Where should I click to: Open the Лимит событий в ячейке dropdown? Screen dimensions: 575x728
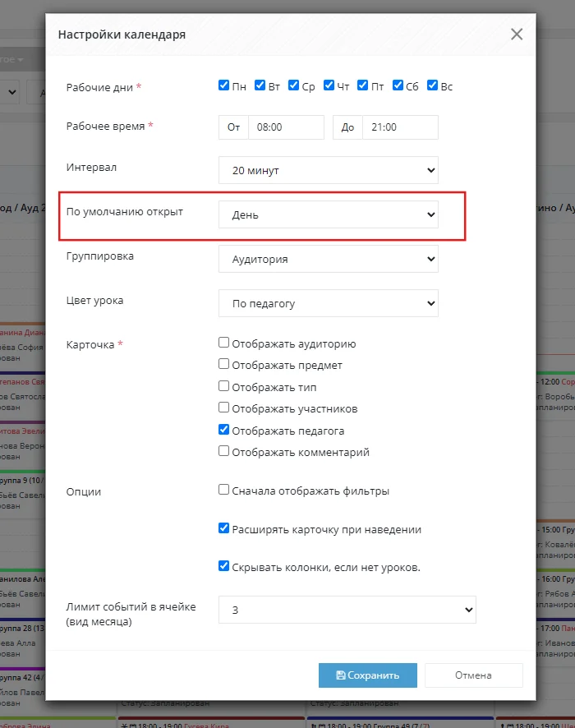tap(347, 610)
